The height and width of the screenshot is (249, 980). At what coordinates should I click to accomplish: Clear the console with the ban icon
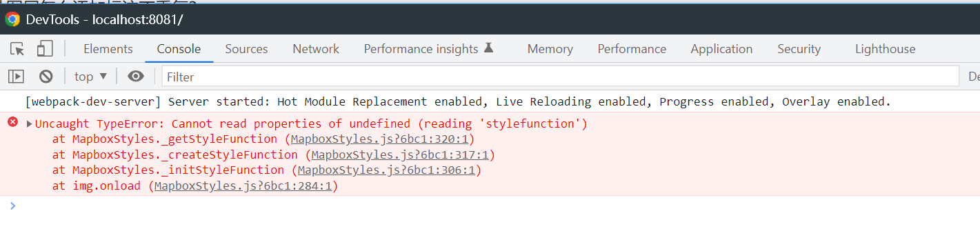[46, 77]
